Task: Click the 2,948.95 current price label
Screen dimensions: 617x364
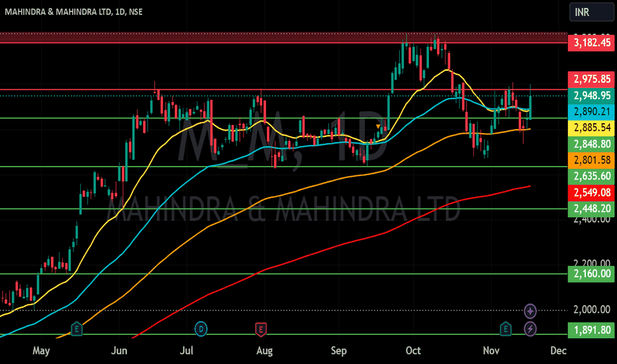Action: 591,95
